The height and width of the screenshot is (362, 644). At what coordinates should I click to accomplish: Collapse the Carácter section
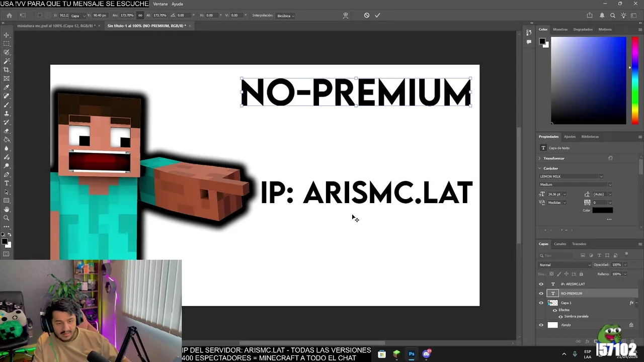pyautogui.click(x=540, y=168)
